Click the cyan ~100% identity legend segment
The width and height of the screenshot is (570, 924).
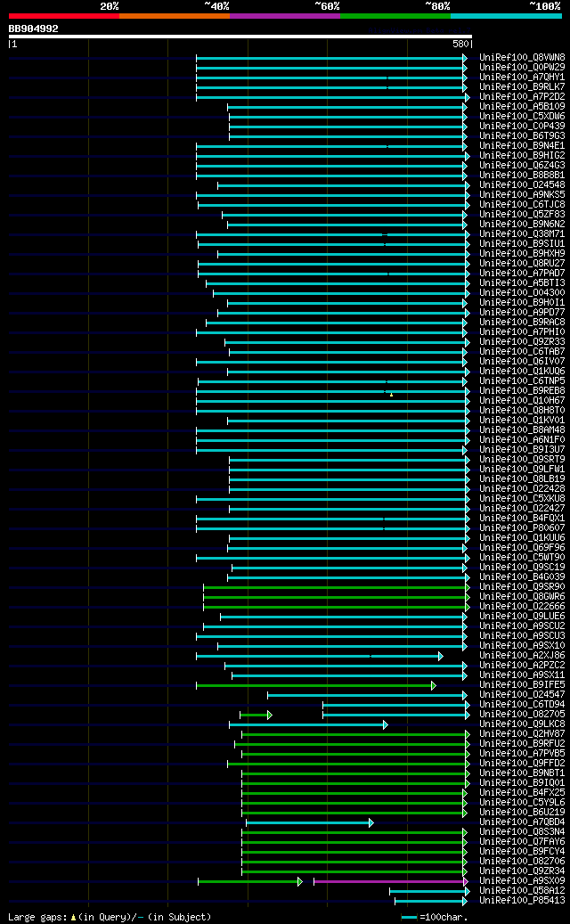507,16
